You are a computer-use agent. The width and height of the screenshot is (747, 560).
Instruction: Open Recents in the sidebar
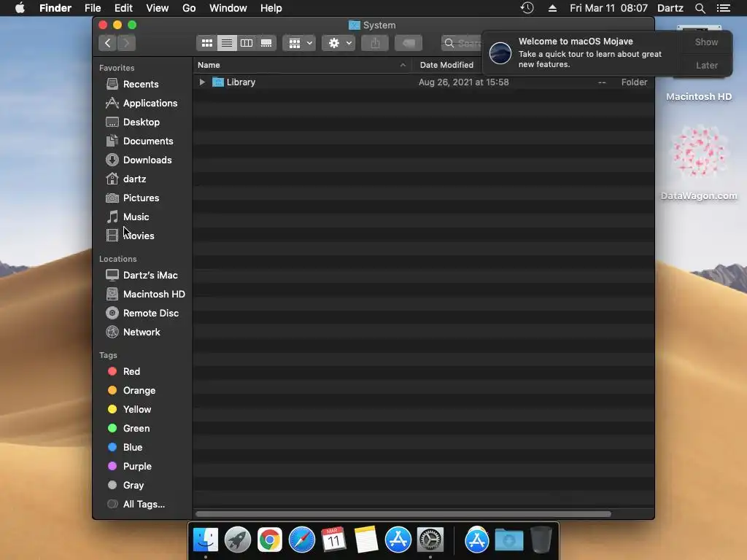pyautogui.click(x=141, y=85)
